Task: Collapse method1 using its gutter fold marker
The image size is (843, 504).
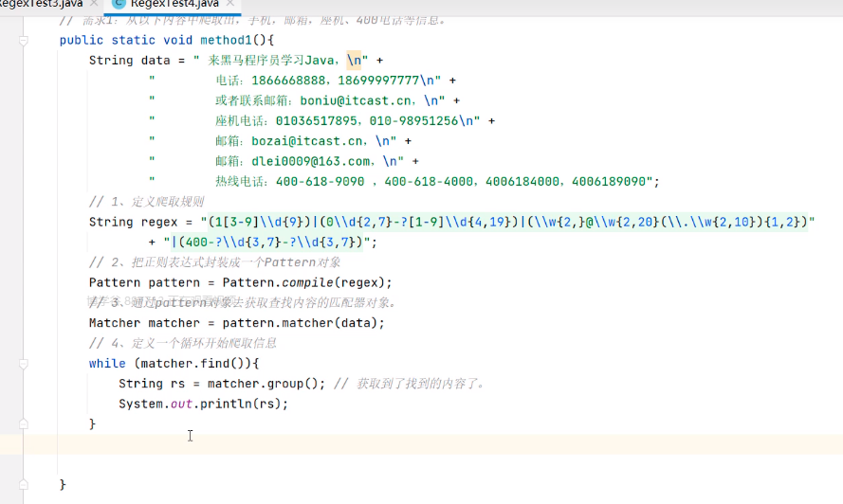Action: (24, 41)
